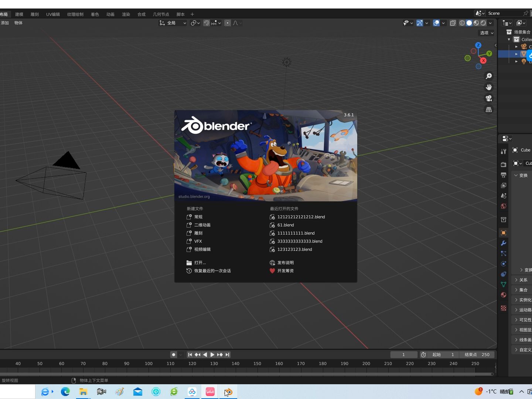This screenshot has height=399, width=532.
Task: Switch perspective/orthographic with grid icon
Action: (489, 110)
